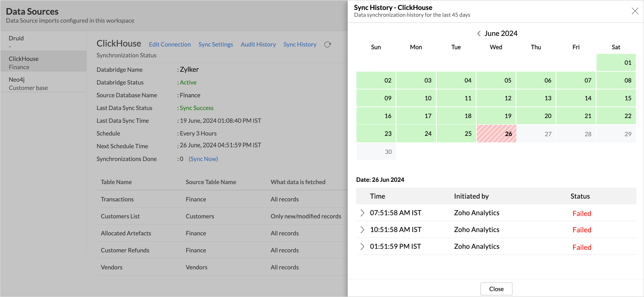Close the Sync History panel with X
The width and height of the screenshot is (644, 297).
(x=635, y=11)
